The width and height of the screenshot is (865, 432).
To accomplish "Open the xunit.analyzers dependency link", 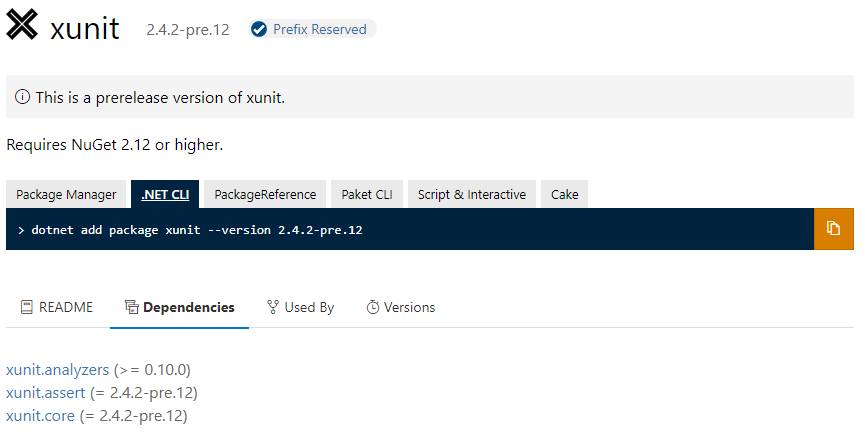I will point(57,370).
